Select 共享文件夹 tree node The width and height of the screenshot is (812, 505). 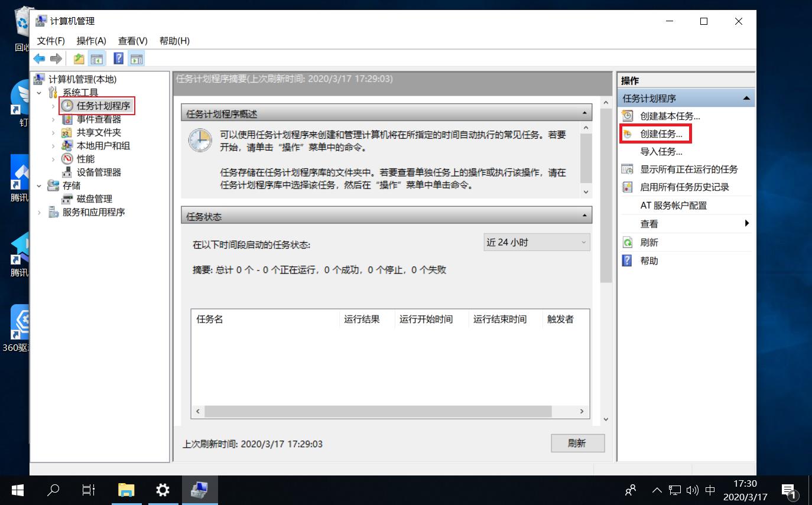point(99,132)
